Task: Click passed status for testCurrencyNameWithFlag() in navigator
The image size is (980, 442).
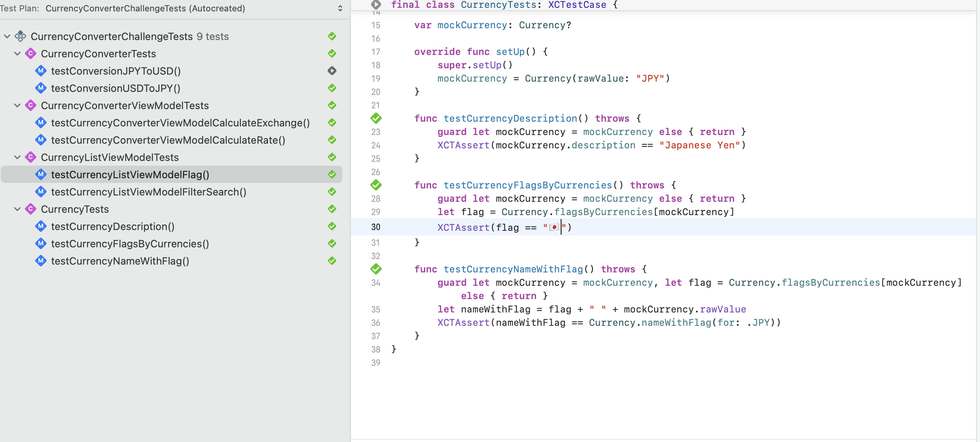Action: pyautogui.click(x=332, y=261)
